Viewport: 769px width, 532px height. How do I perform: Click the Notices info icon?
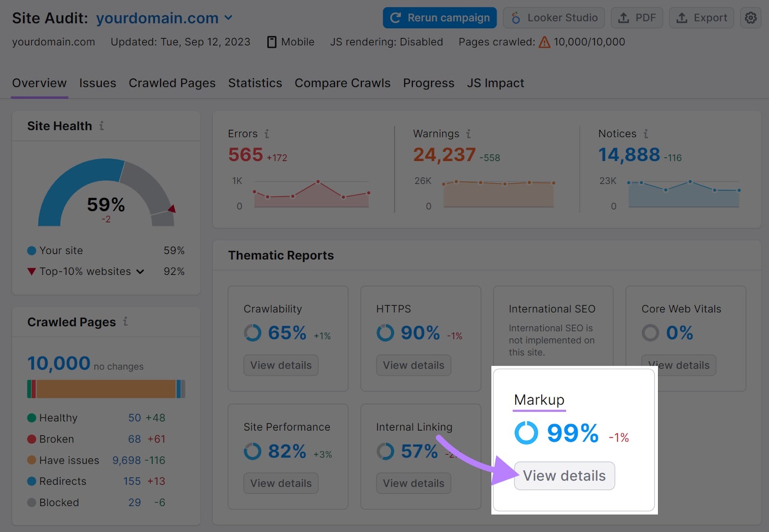click(645, 134)
